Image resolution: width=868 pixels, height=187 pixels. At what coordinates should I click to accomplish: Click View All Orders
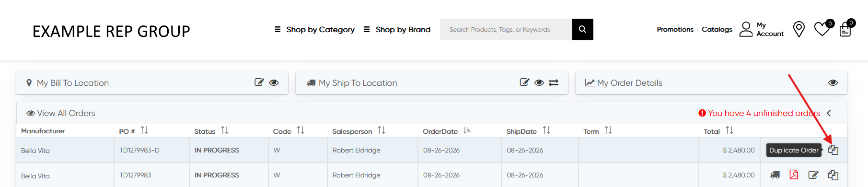pos(61,113)
